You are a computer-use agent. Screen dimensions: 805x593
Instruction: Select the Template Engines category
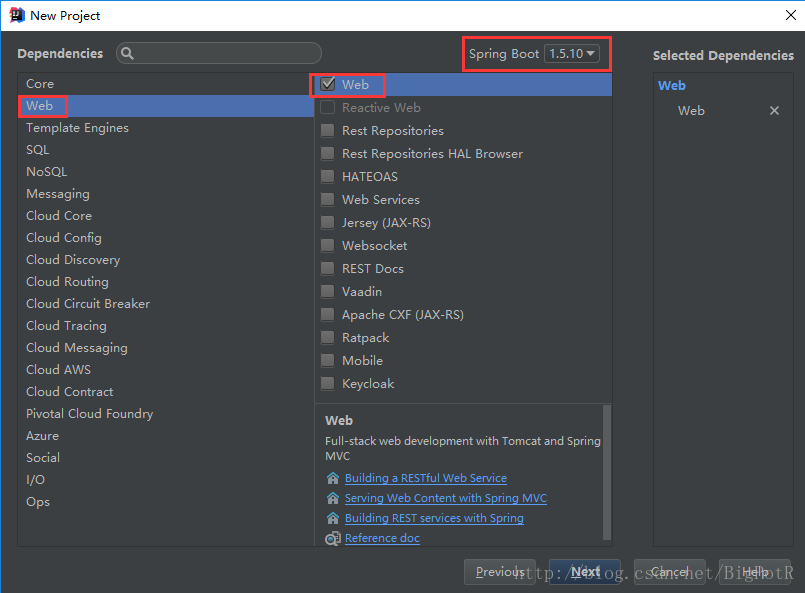[166, 128]
